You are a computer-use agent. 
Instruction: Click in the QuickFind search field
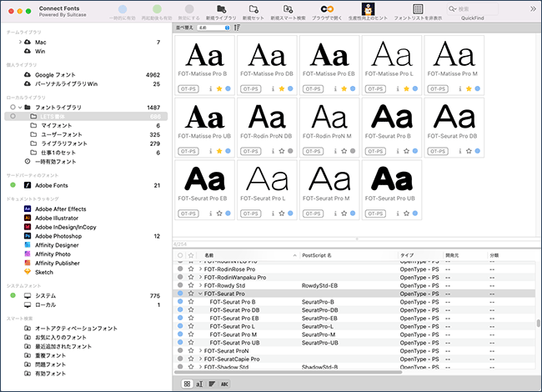[473, 9]
